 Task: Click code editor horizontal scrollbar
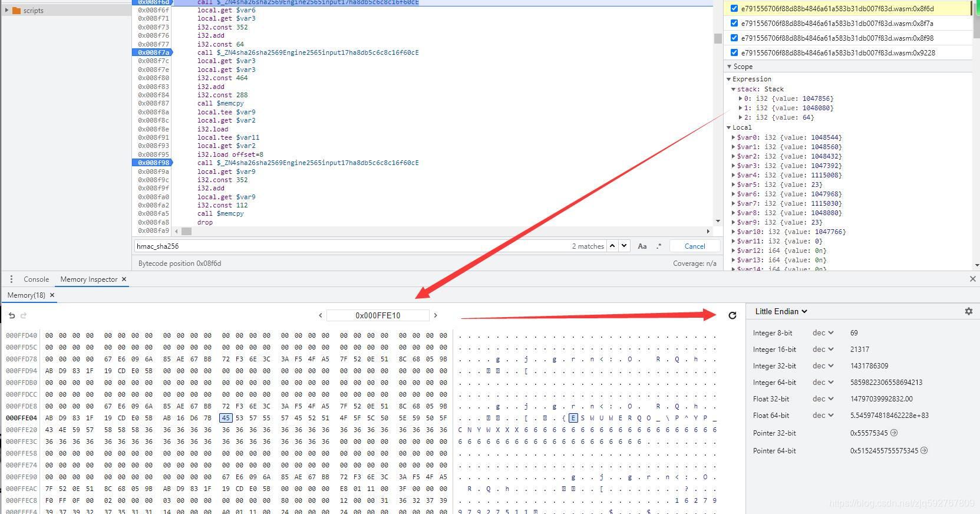186,231
